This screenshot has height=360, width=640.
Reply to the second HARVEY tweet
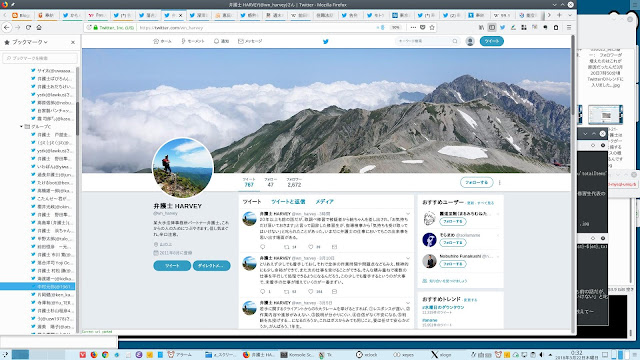262,291
